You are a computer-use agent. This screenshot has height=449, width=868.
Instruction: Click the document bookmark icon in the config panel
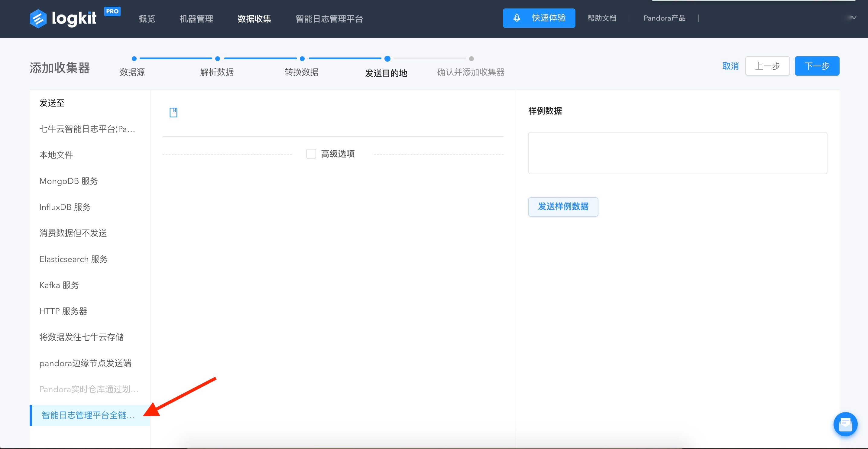173,112
